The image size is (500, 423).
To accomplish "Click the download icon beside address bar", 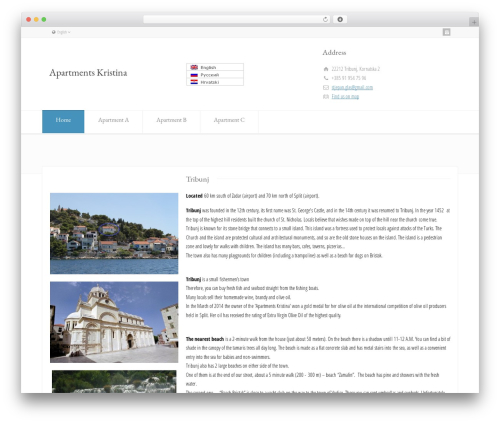I will [340, 19].
